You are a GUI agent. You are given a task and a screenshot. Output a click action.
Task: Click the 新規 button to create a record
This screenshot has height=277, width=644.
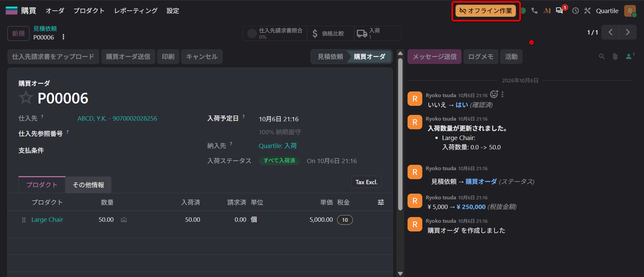click(18, 33)
